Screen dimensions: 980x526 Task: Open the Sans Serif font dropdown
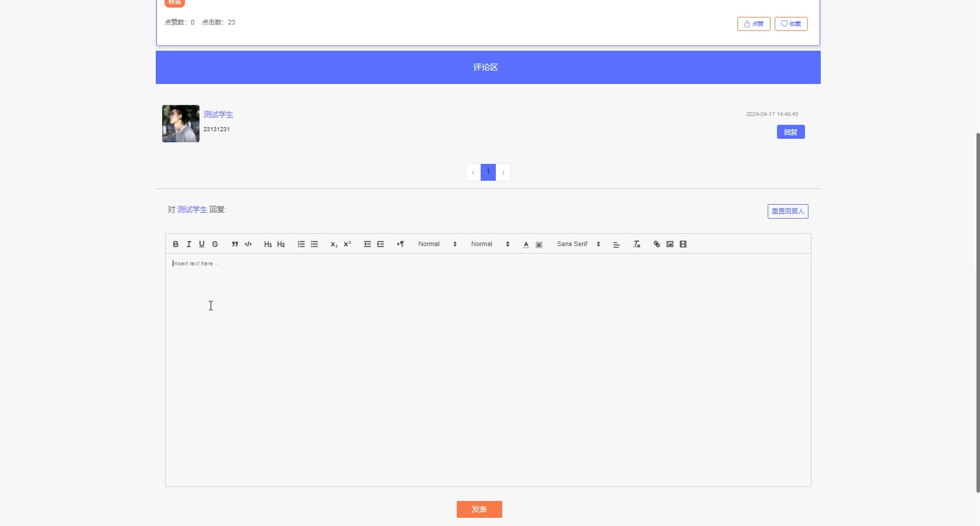pos(579,244)
